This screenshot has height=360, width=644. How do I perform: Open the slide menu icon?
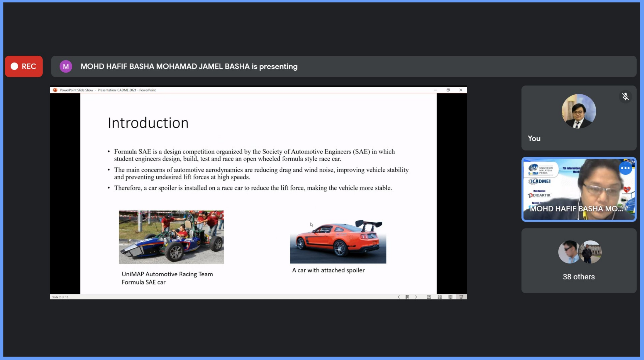(407, 297)
